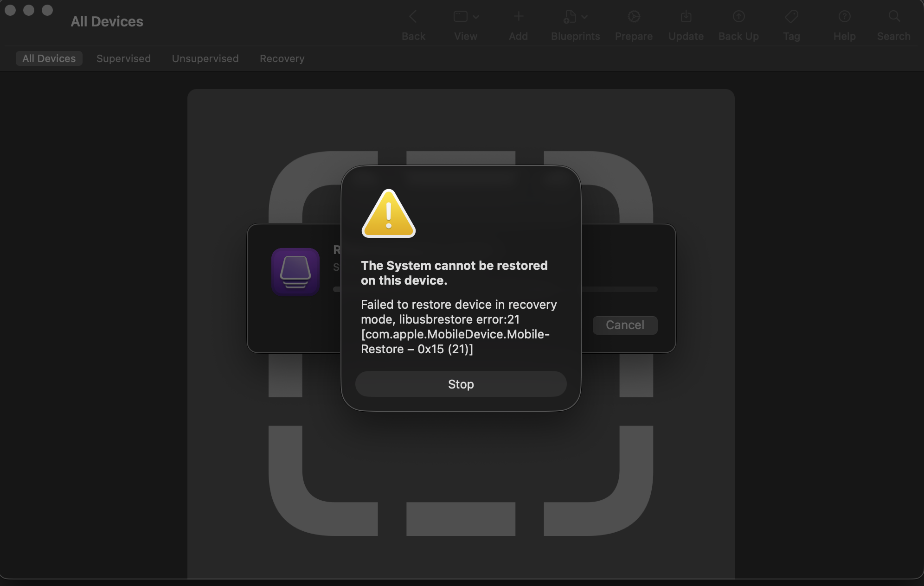
Task: Click the Back Up toolbar icon
Action: [738, 17]
